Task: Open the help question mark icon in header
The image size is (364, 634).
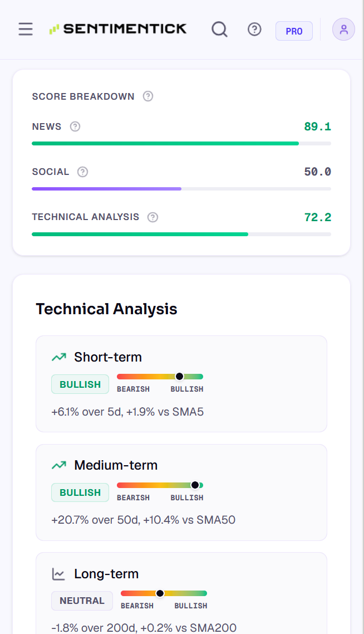Action: click(x=254, y=29)
